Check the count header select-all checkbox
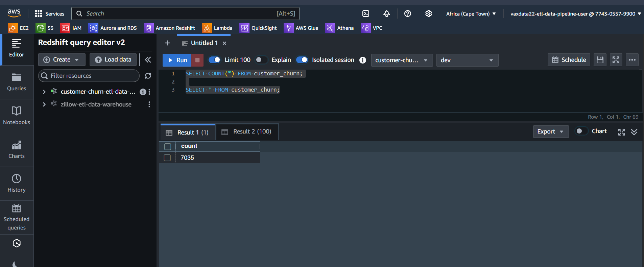 [x=168, y=147]
